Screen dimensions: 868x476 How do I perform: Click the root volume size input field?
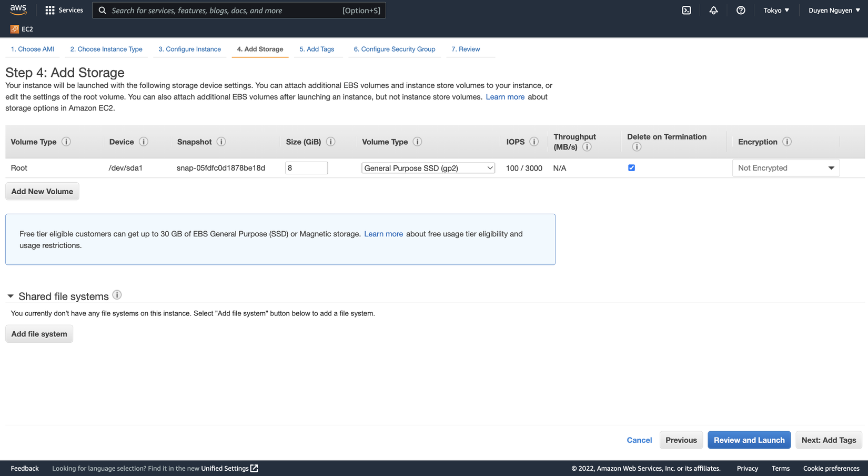click(306, 168)
